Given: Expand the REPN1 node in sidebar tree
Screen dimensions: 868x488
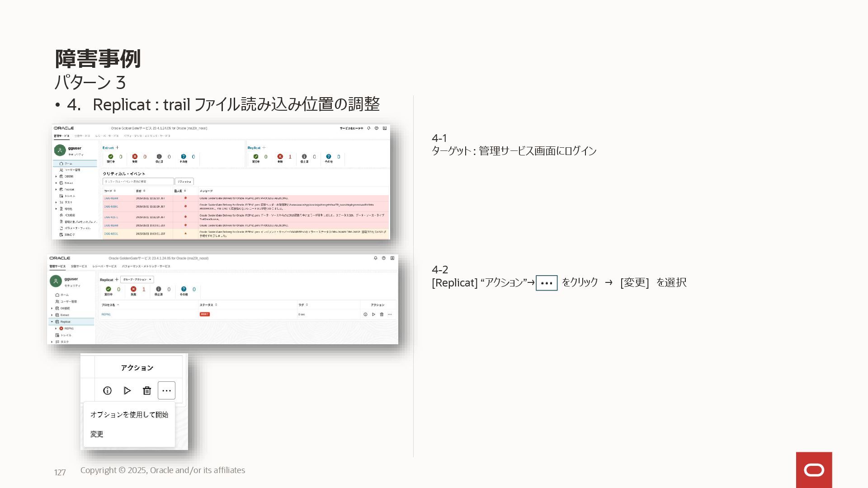Looking at the screenshot, I should tap(56, 328).
